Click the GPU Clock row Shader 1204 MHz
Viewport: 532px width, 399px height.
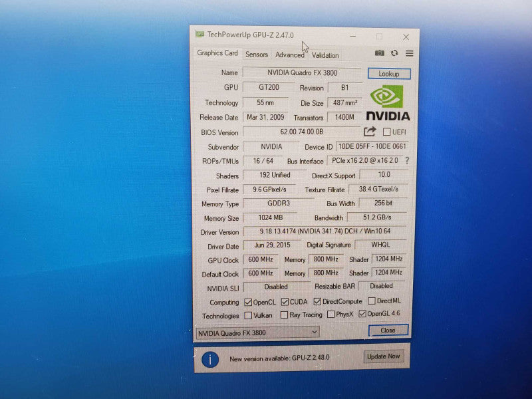(388, 259)
